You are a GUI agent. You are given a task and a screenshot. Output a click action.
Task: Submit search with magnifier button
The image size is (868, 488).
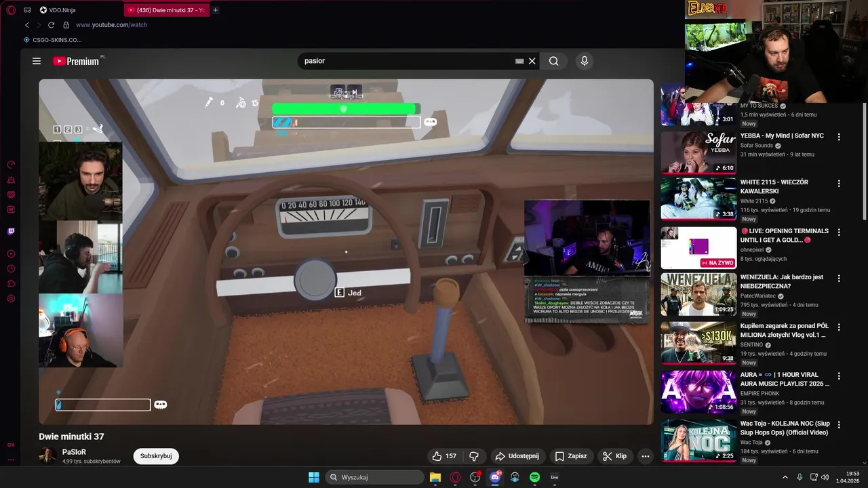[x=554, y=61]
